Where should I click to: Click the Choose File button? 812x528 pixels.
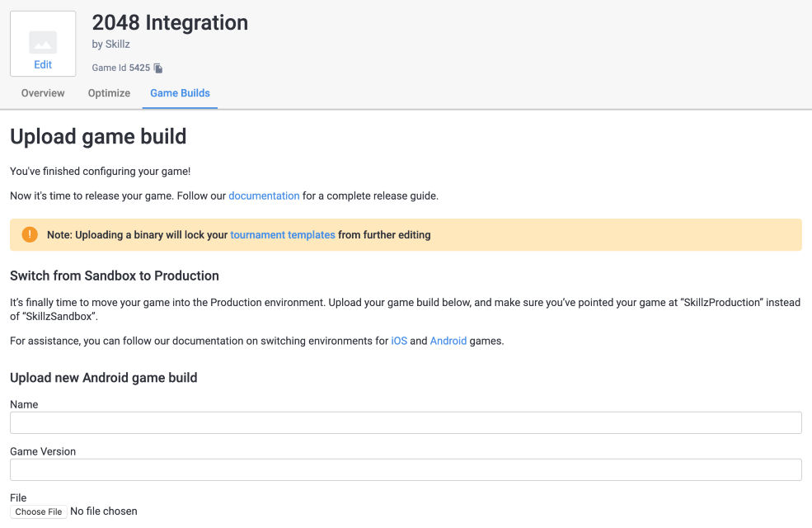click(x=38, y=512)
